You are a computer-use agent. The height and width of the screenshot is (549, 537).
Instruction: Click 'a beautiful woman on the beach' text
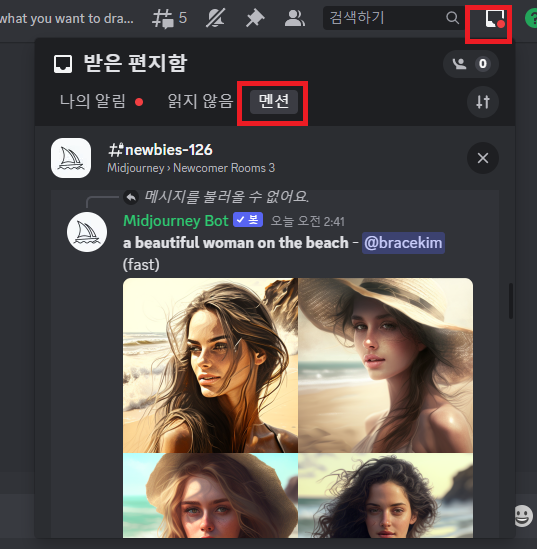pyautogui.click(x=236, y=243)
